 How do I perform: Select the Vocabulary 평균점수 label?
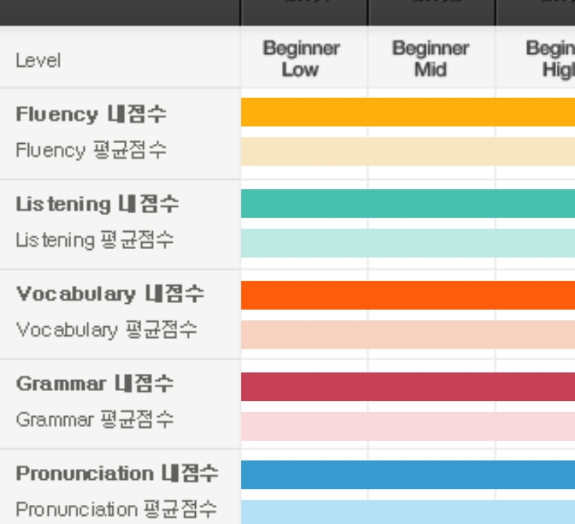coord(107,330)
